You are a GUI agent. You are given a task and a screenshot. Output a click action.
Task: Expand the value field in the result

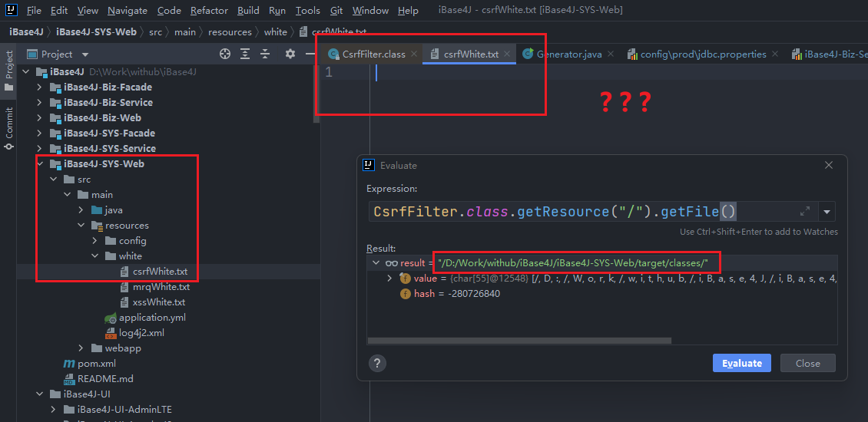click(x=390, y=279)
